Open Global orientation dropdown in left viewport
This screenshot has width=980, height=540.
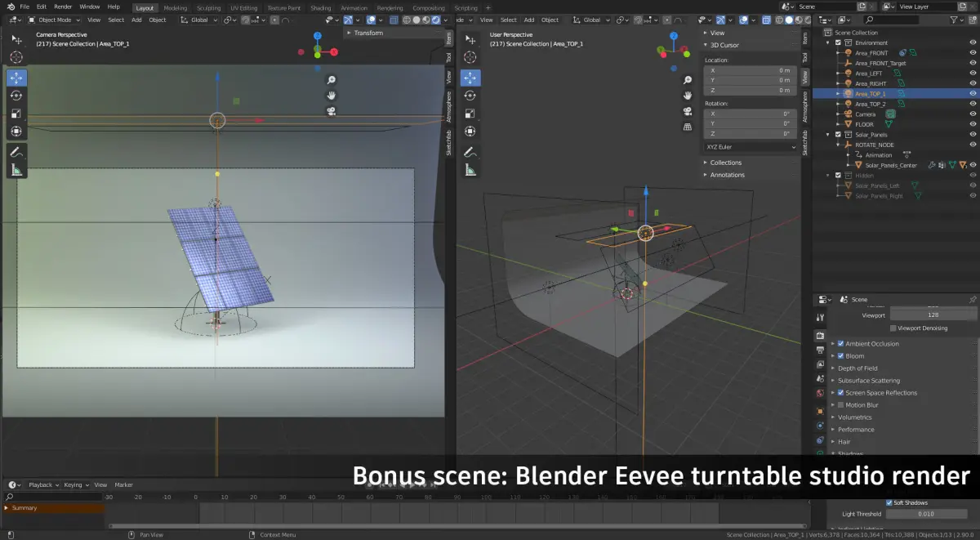[198, 20]
